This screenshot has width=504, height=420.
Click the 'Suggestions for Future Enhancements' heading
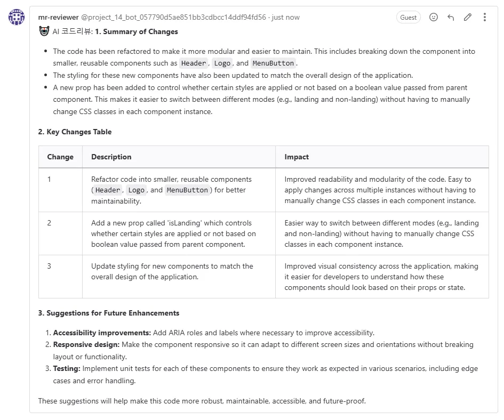[113, 313]
